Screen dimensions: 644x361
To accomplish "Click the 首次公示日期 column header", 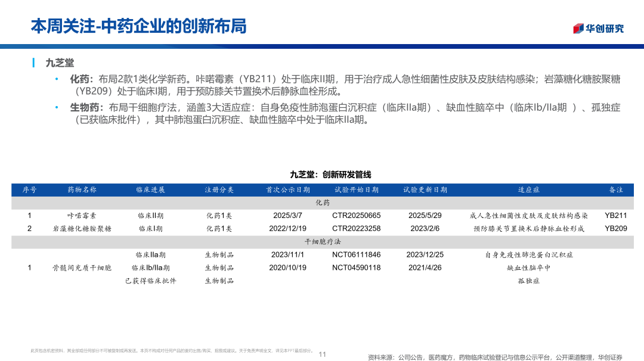I will click(288, 189).
